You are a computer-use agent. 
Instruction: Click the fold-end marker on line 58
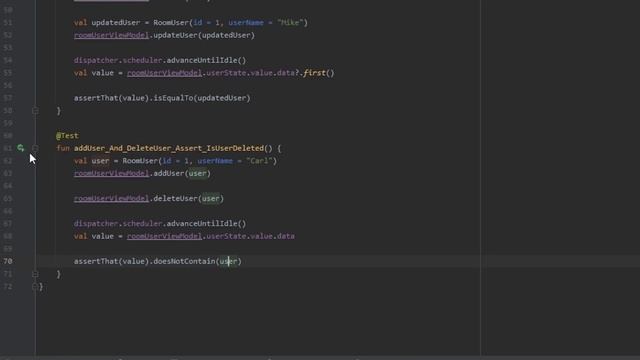35,111
